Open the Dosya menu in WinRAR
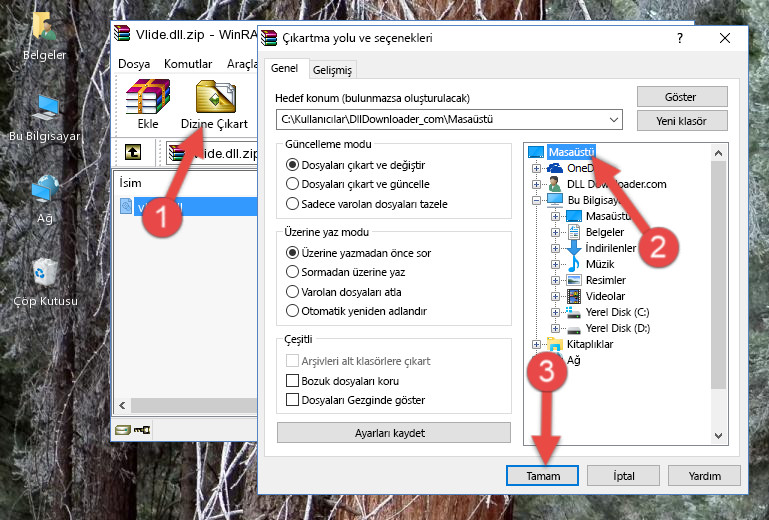This screenshot has height=520, width=769. click(134, 64)
